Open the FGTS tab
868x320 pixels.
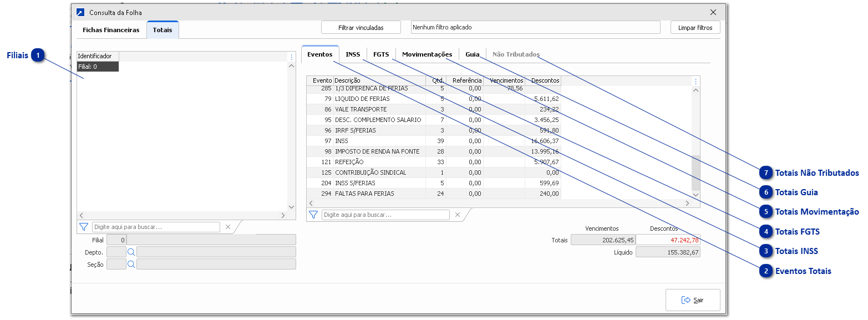point(381,54)
